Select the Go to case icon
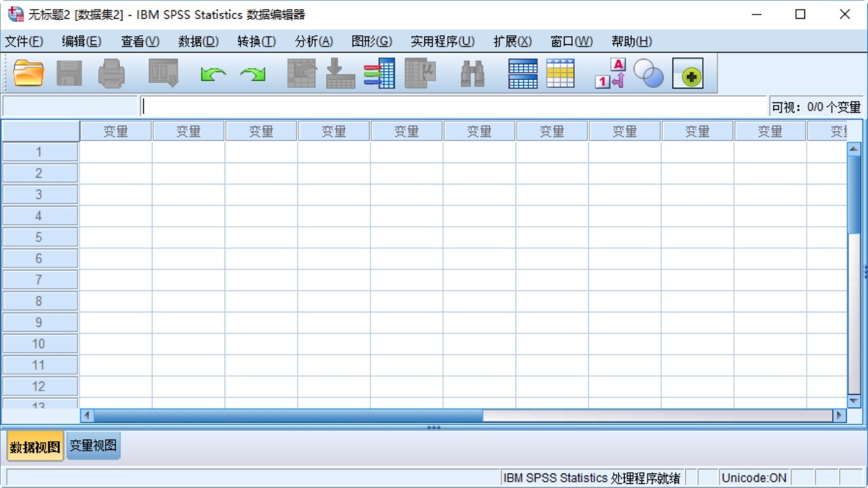This screenshot has height=488, width=868. [x=301, y=73]
